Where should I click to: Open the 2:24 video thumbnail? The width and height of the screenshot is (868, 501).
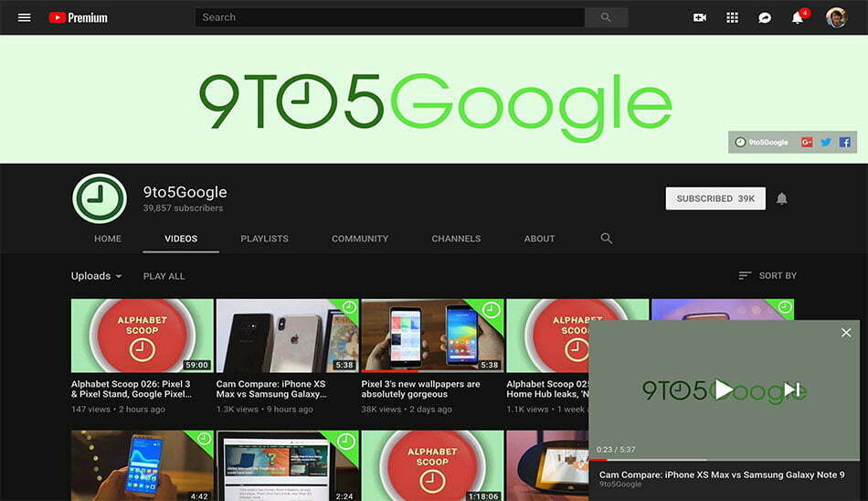point(287,465)
